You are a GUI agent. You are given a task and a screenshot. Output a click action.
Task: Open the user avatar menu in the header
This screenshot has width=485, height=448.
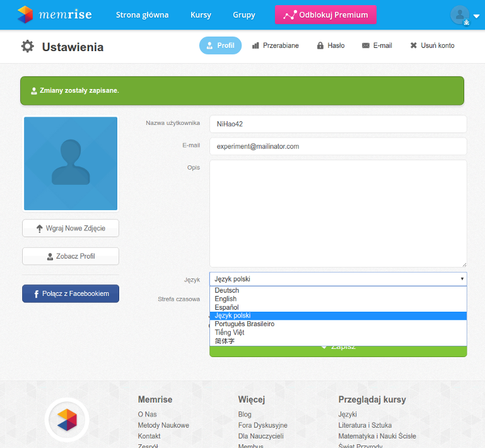click(460, 15)
